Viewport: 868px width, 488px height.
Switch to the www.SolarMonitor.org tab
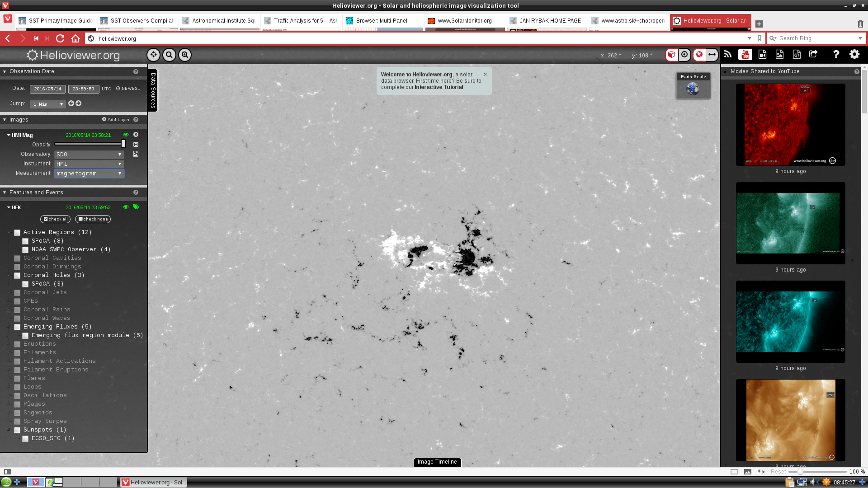[465, 21]
